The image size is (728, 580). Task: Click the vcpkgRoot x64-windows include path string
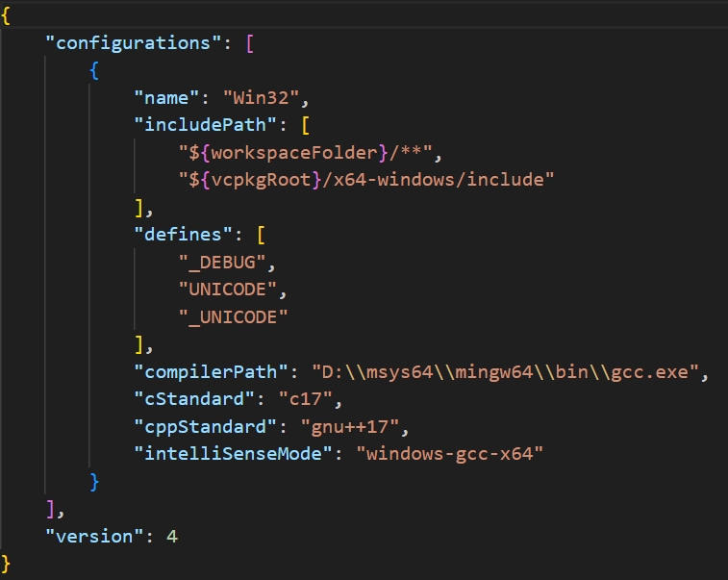(x=366, y=180)
